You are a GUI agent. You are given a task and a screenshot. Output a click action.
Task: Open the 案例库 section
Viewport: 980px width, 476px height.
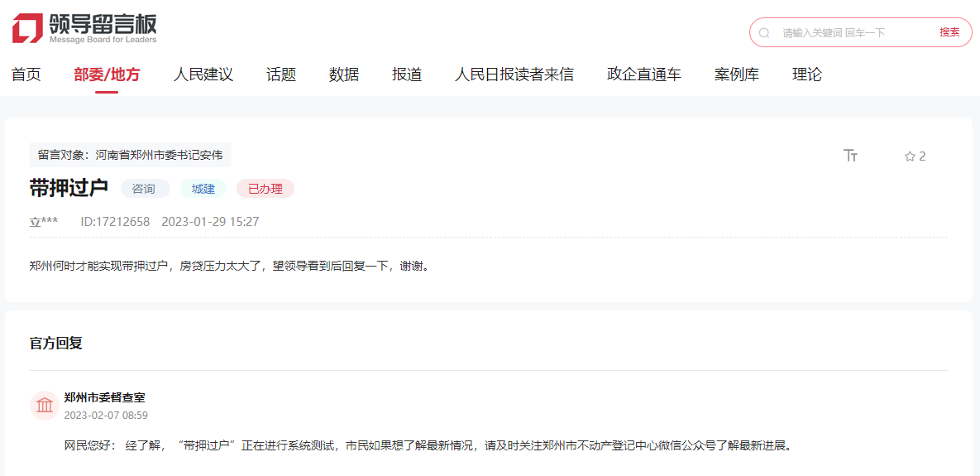point(737,75)
